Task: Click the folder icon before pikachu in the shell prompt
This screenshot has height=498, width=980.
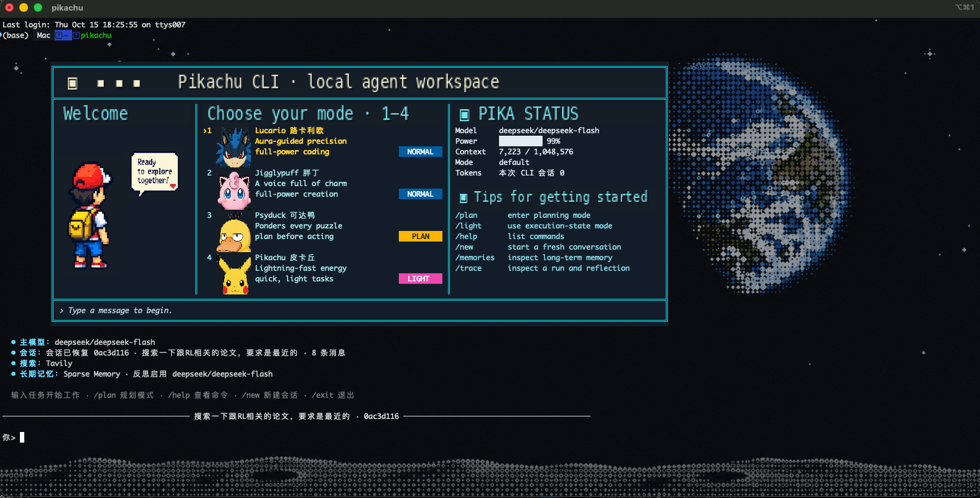Action: click(x=77, y=35)
